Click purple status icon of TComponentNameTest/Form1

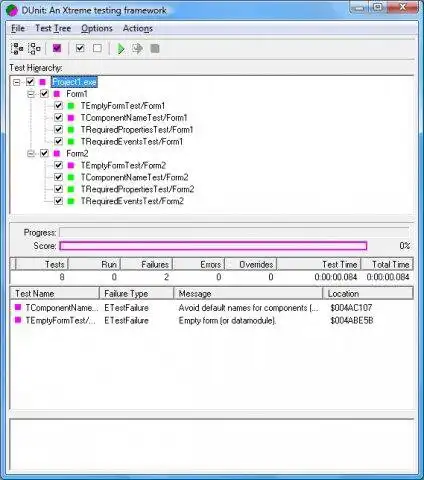71,118
